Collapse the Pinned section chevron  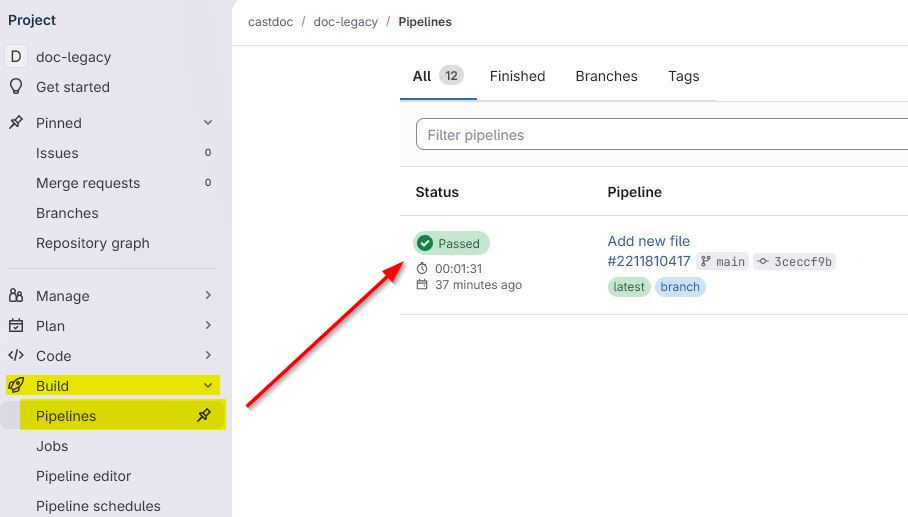tap(208, 123)
